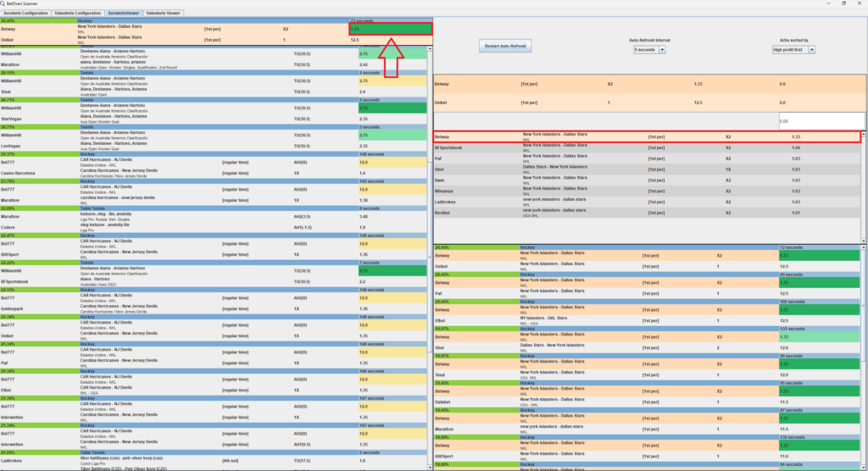The height and width of the screenshot is (471, 868).
Task: Click the 87 seconds Hockey arb header
Action: coord(647,410)
